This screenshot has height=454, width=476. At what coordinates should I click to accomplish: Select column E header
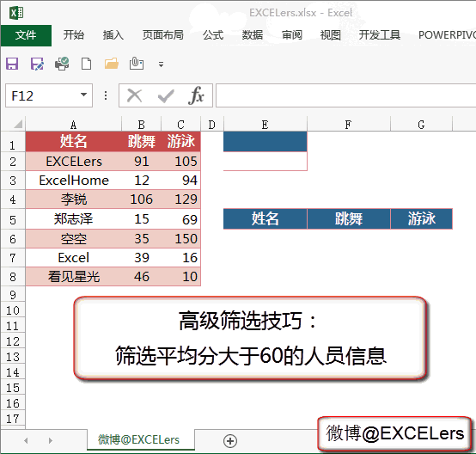pos(265,125)
